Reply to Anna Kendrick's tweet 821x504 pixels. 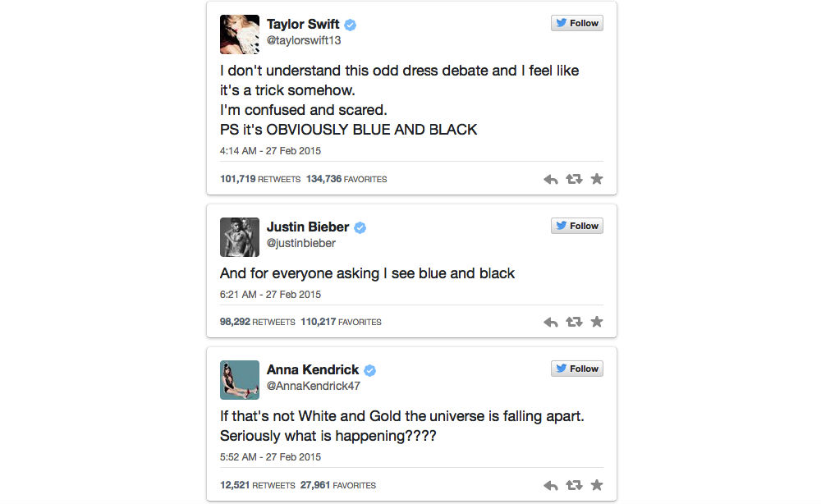tap(550, 485)
